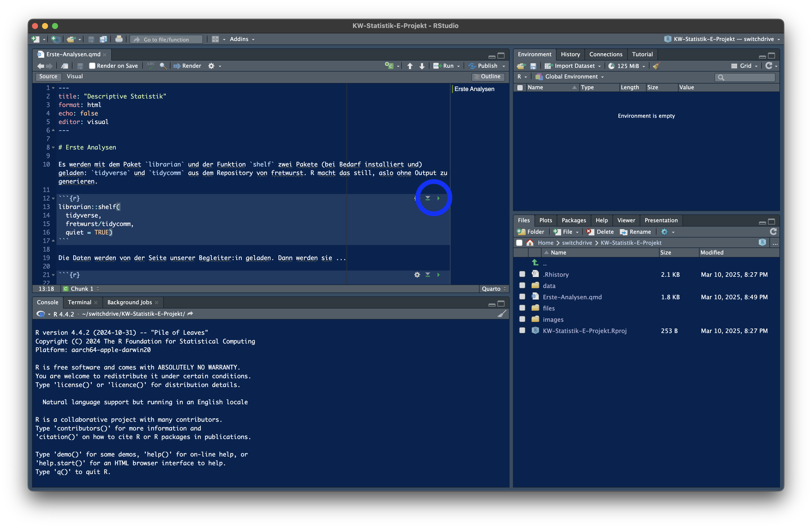Click the Render button
The width and height of the screenshot is (812, 528).
pos(187,66)
